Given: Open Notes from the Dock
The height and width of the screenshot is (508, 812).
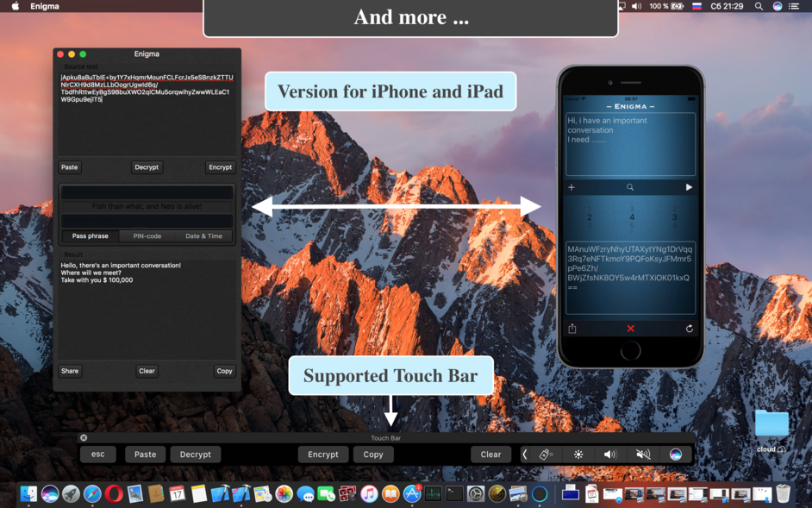Looking at the screenshot, I should click(198, 494).
